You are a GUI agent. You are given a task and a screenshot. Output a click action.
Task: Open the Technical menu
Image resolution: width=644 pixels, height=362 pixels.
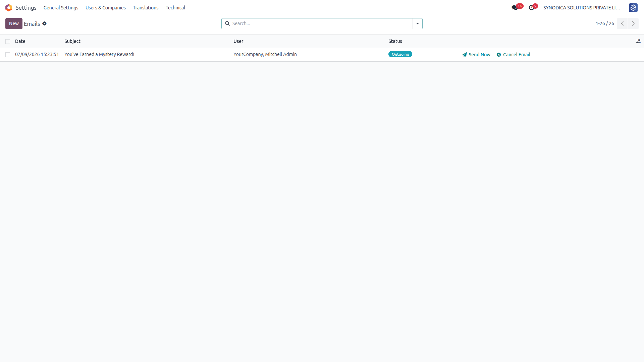coord(175,8)
